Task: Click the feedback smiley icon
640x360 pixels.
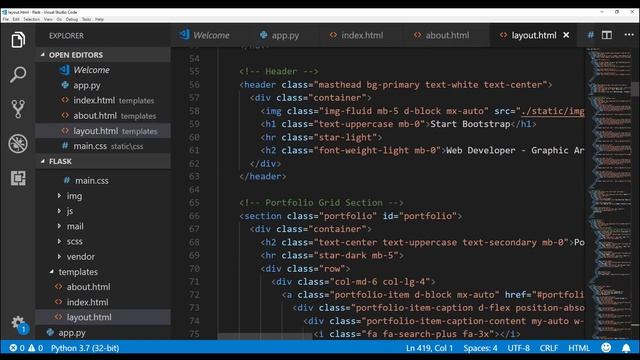Action: pyautogui.click(x=606, y=348)
